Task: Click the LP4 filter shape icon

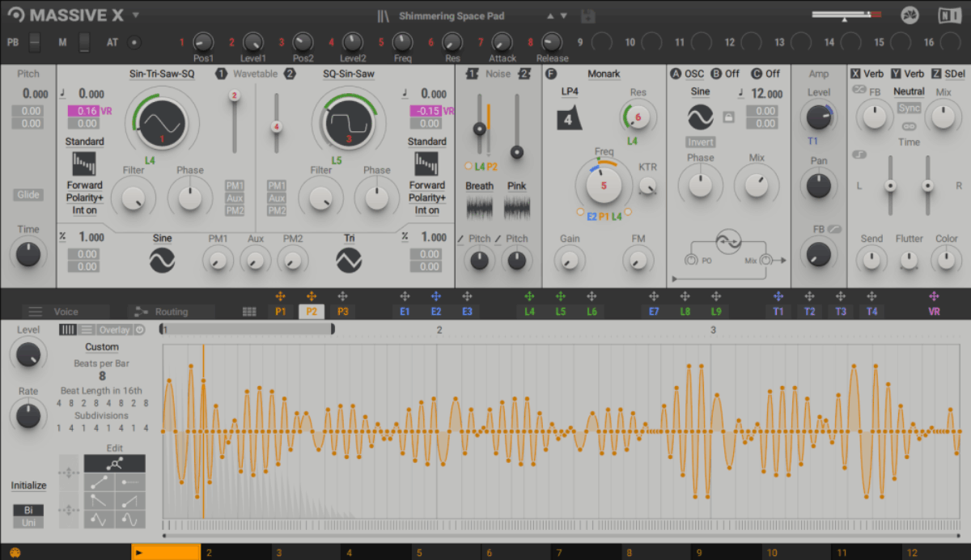Action: tap(569, 119)
